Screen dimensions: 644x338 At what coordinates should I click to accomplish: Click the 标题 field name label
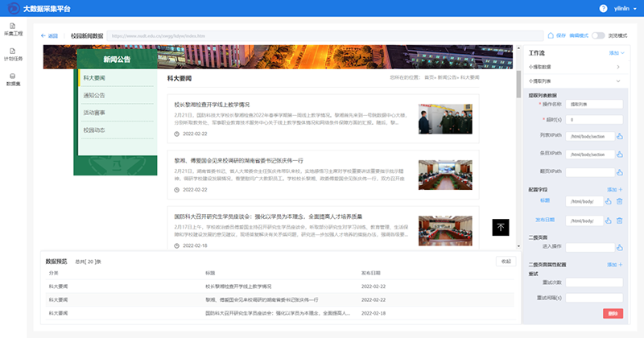coord(545,200)
